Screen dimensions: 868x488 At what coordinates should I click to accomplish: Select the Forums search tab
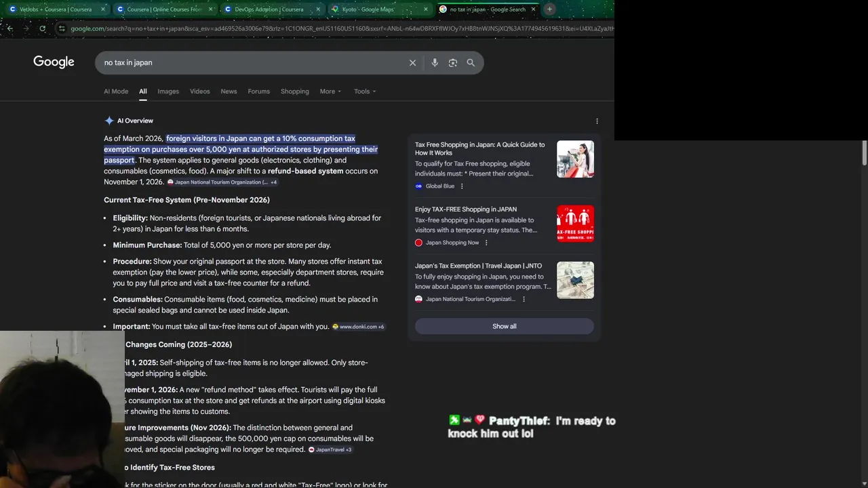pyautogui.click(x=258, y=91)
